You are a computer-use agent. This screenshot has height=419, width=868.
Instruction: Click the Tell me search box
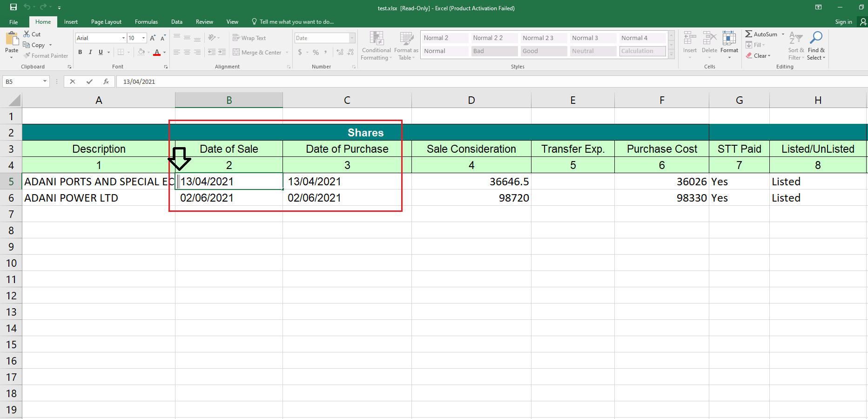[293, 22]
